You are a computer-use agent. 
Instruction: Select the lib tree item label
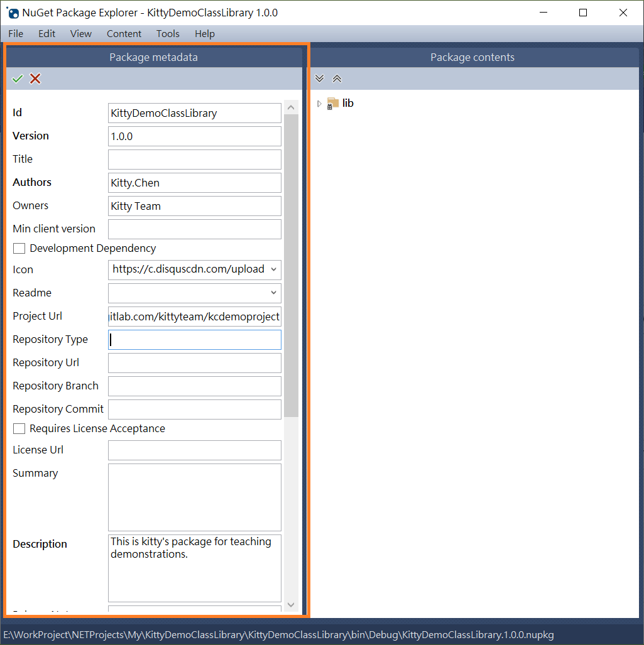pos(347,103)
